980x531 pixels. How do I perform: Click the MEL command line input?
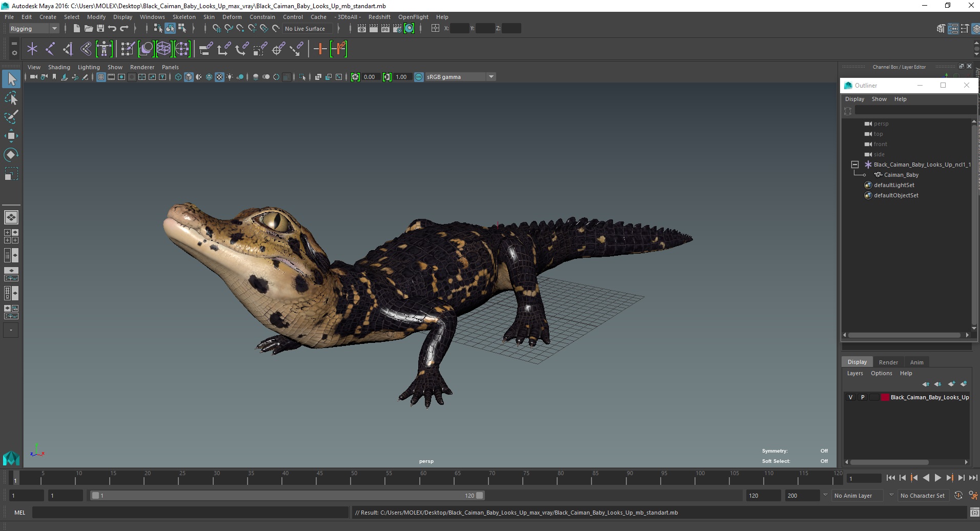[190, 513]
